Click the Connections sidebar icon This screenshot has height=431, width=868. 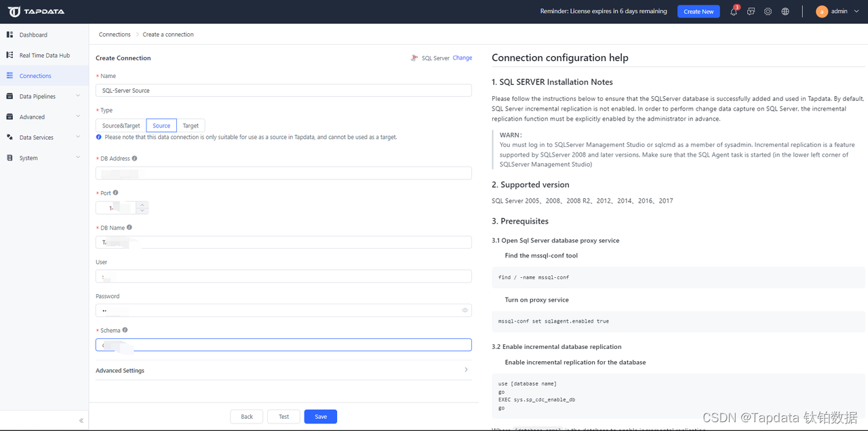pyautogui.click(x=9, y=76)
